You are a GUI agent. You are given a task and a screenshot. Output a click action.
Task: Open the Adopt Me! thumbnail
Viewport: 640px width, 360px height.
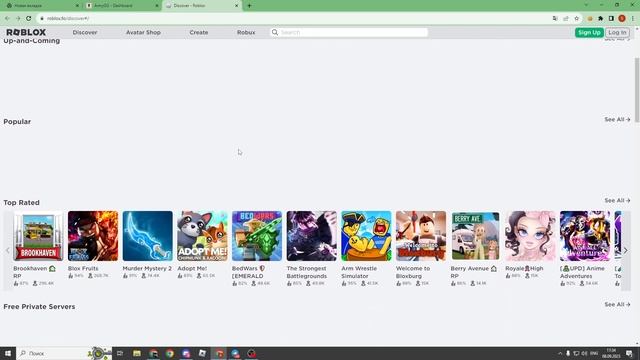coord(202,236)
